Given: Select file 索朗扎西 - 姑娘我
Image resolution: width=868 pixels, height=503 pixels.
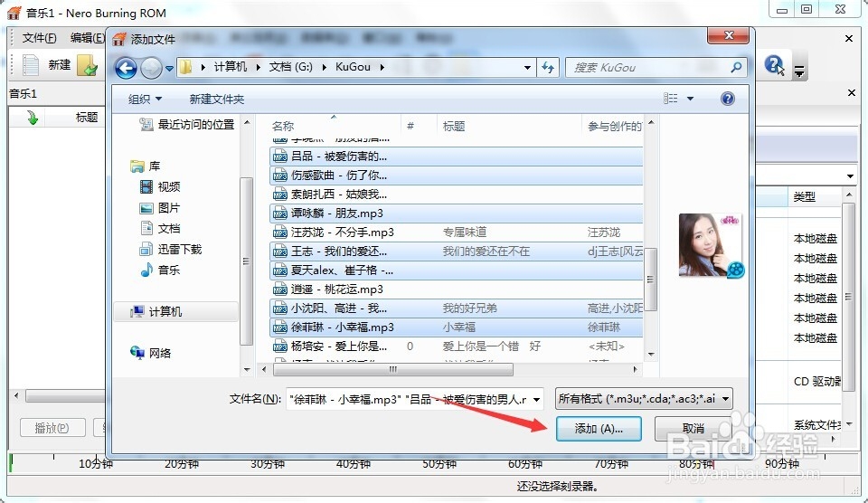Looking at the screenshot, I should pos(457,195).
